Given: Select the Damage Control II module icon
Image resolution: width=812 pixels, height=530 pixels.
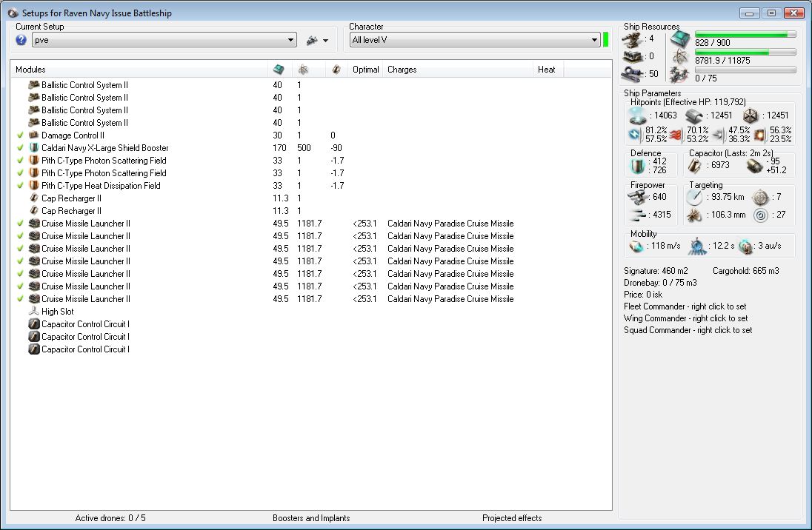Looking at the screenshot, I should click(x=33, y=135).
